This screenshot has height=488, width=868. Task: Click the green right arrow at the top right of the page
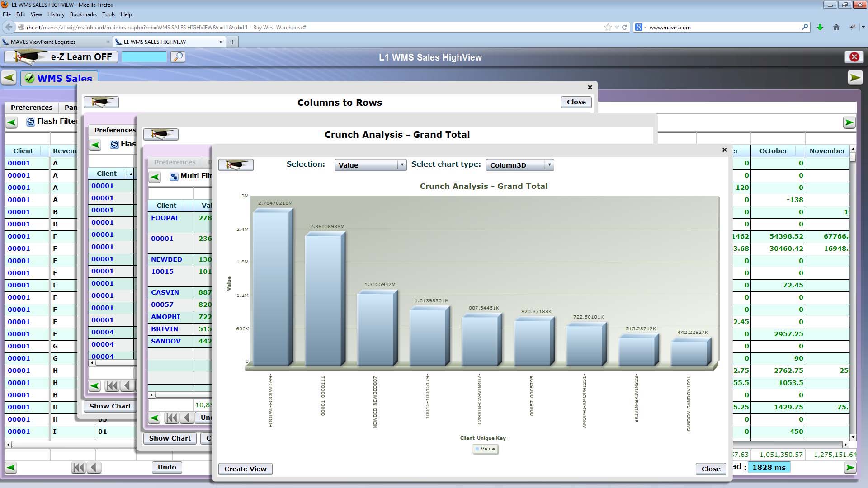pyautogui.click(x=854, y=78)
